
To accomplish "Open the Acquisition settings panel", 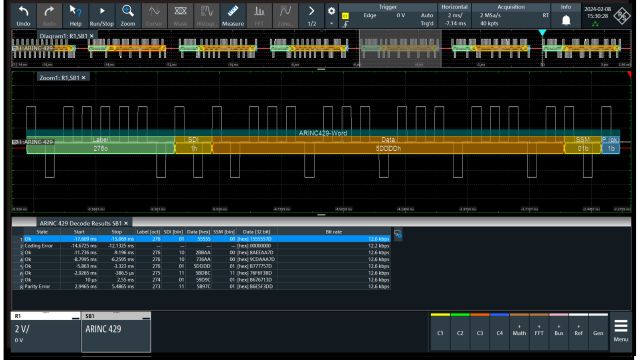I will (x=511, y=16).
